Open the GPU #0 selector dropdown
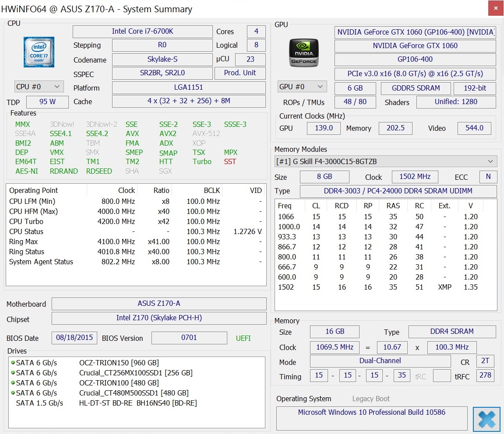504x434 pixels. [302, 87]
